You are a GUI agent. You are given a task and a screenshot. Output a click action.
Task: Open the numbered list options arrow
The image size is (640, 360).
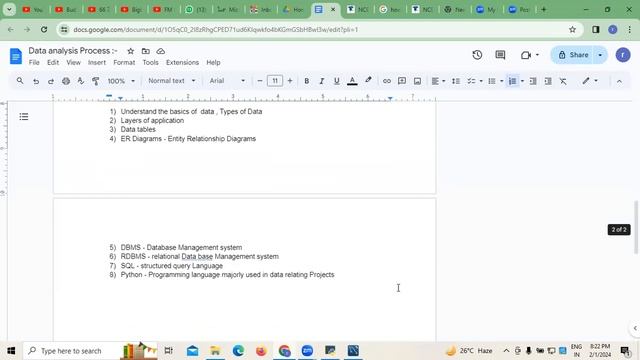tap(522, 81)
